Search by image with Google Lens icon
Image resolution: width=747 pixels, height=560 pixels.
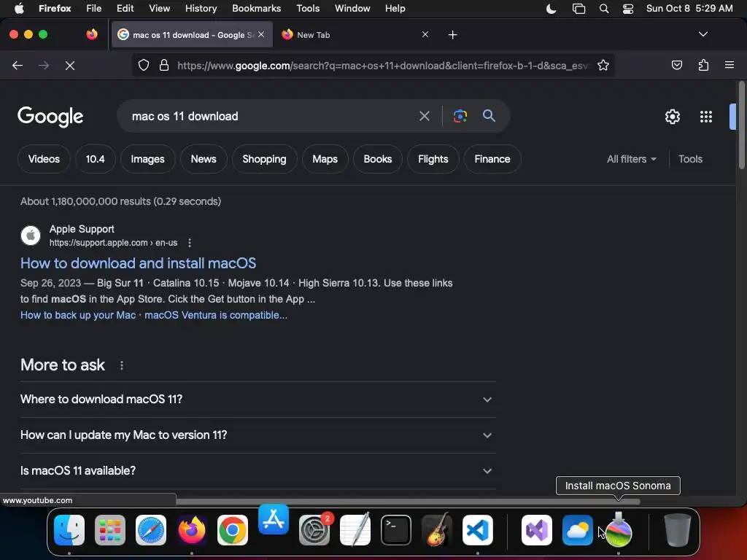(460, 116)
